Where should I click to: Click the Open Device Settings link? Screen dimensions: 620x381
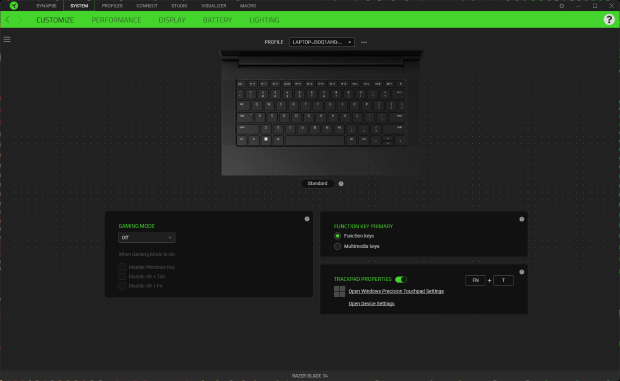click(371, 304)
